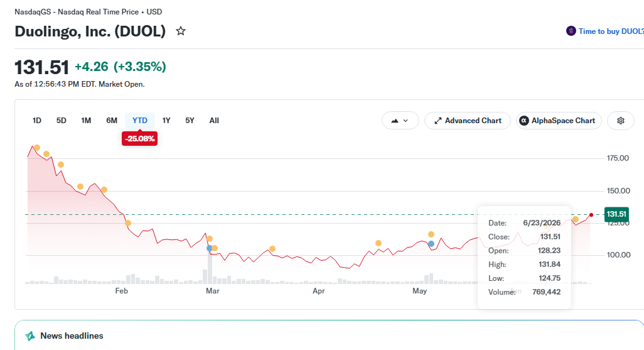Choose the 5Y time range
This screenshot has height=350, width=644.
click(190, 121)
